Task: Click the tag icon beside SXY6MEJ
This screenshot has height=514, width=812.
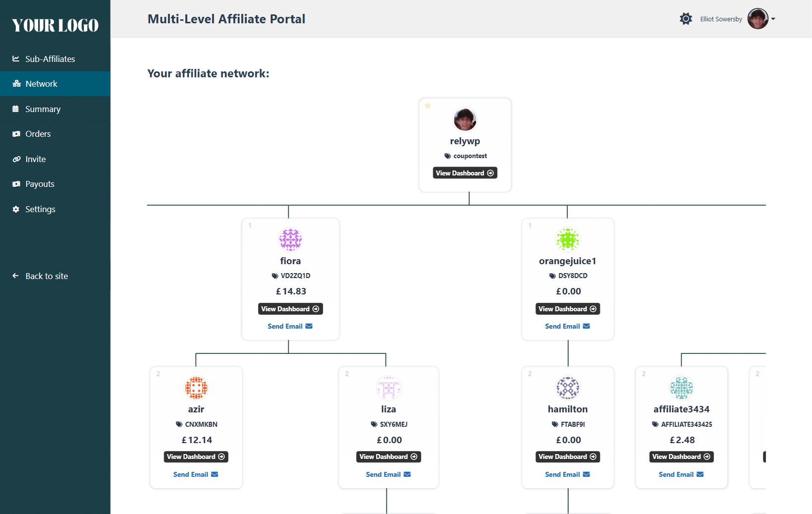Action: tap(374, 424)
